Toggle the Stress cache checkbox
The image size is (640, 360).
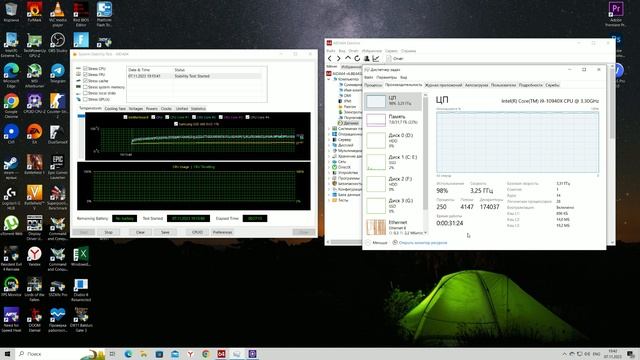click(85, 81)
